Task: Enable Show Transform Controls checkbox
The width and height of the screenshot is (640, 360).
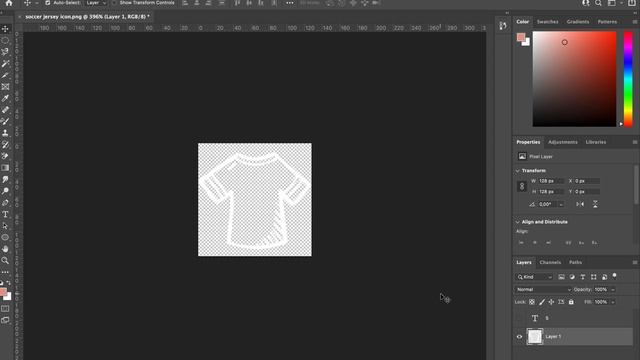Action: (x=114, y=3)
